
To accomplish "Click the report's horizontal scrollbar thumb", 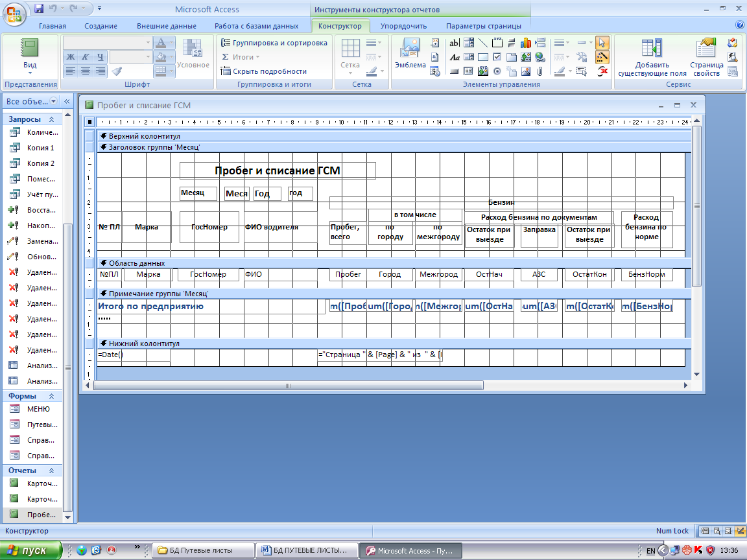I will click(288, 386).
